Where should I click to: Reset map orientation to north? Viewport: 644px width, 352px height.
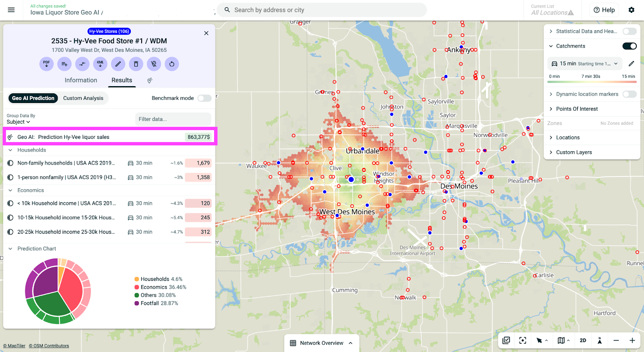point(600,340)
